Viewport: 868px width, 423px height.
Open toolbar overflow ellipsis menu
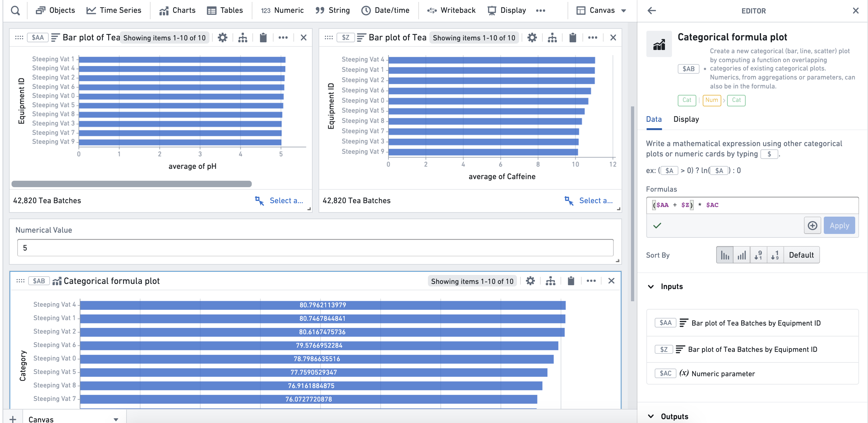(x=540, y=11)
